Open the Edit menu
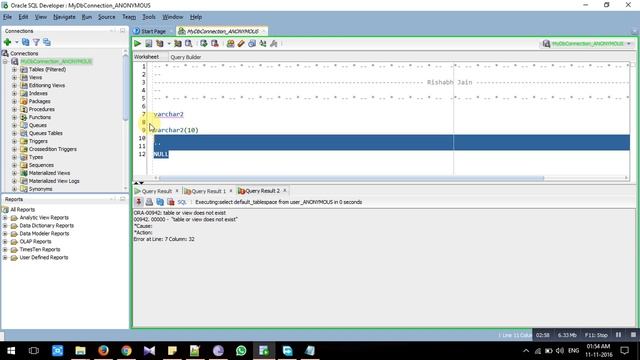The image size is (640, 360). point(23,17)
